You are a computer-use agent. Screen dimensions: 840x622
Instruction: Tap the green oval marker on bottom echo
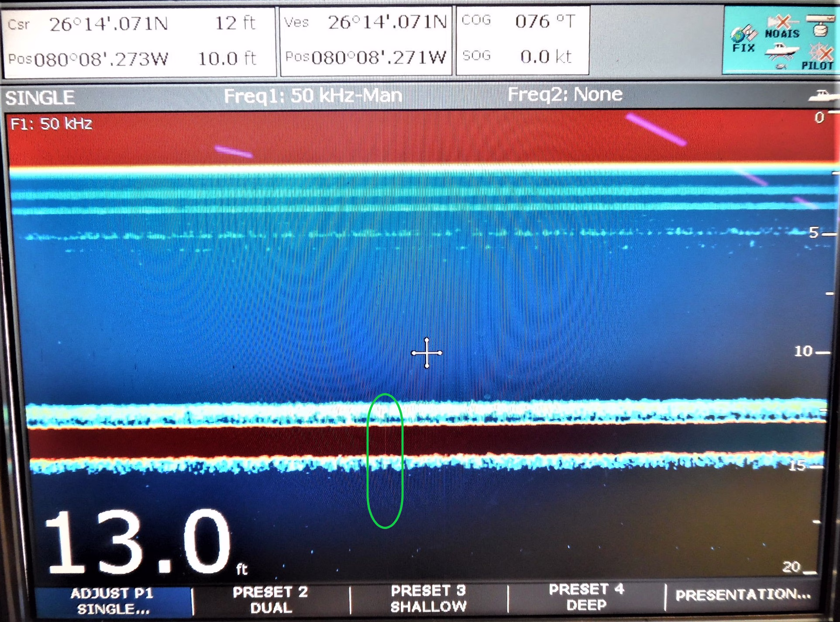(x=385, y=461)
